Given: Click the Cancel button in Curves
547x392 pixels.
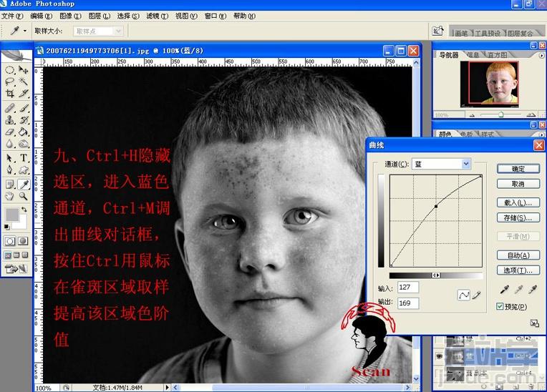Looking at the screenshot, I should [x=518, y=184].
